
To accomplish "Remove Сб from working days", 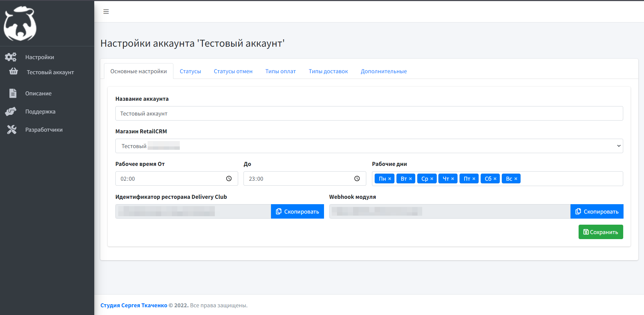I will tap(495, 179).
